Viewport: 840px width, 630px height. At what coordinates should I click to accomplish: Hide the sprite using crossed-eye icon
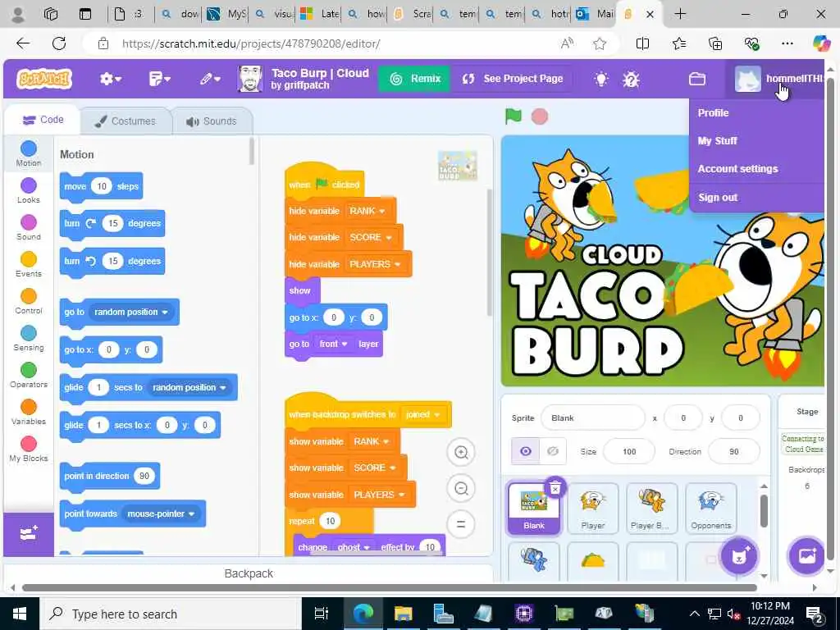tap(552, 451)
